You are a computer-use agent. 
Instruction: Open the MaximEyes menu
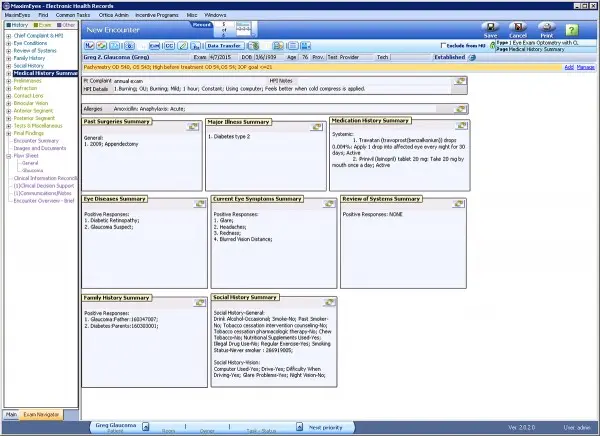coord(17,15)
